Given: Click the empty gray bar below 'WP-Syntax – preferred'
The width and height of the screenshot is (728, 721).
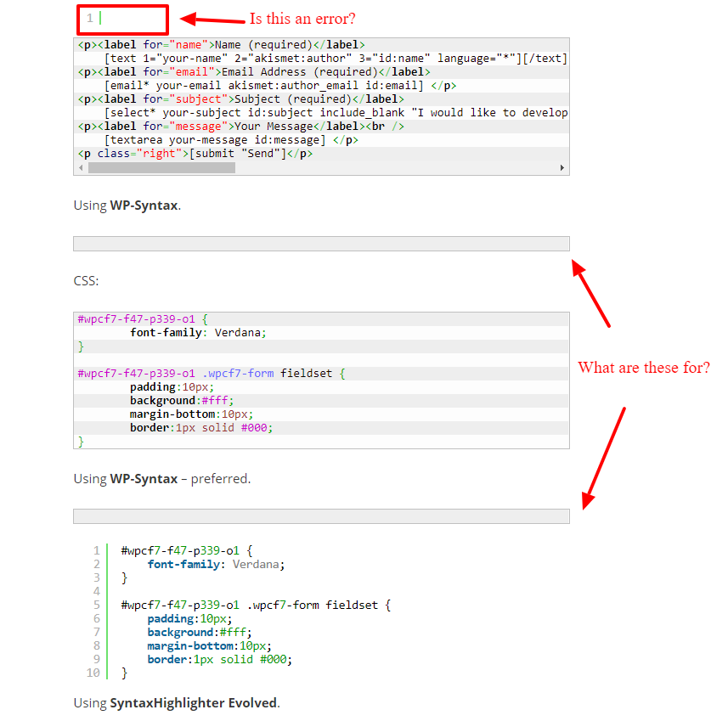Looking at the screenshot, I should tap(321, 516).
